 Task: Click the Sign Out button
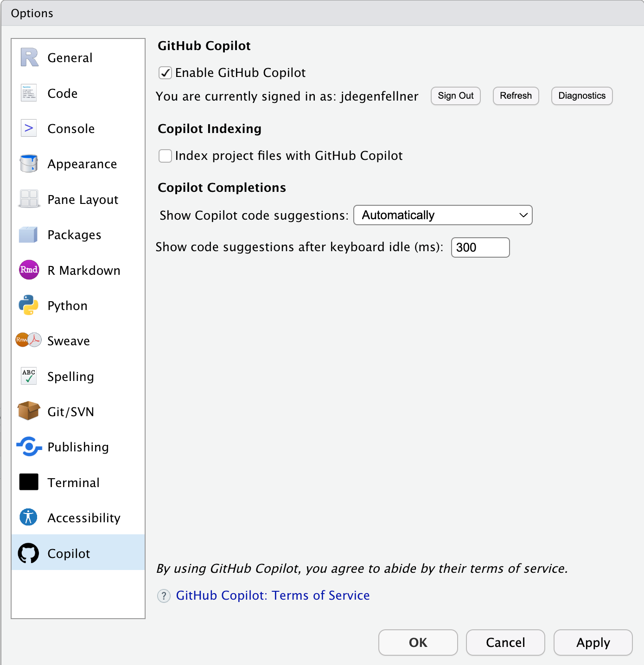coord(456,96)
